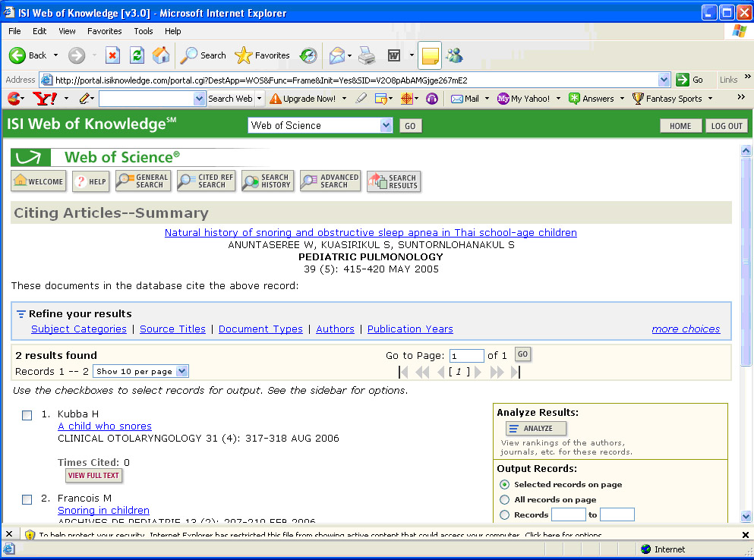Viewport: 754px width, 560px height.
Task: Click the highlighter pen icon in Yahoo toolbar
Action: (361, 99)
